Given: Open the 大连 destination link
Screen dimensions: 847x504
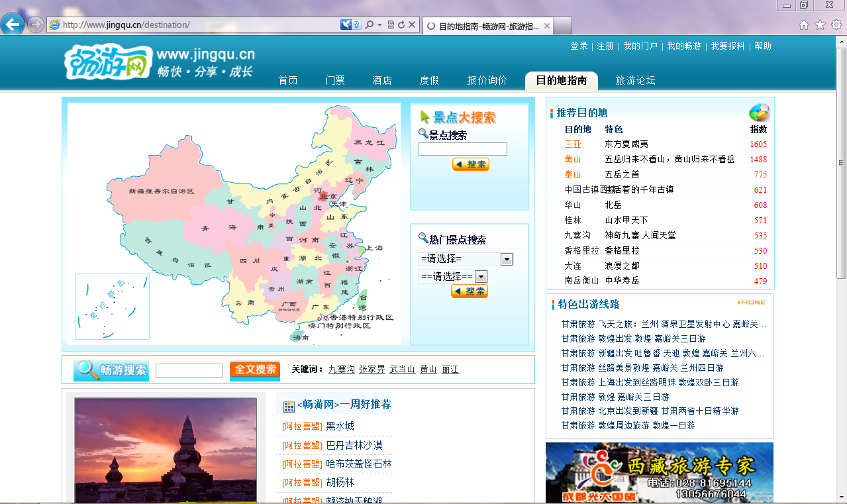Looking at the screenshot, I should pos(573,266).
